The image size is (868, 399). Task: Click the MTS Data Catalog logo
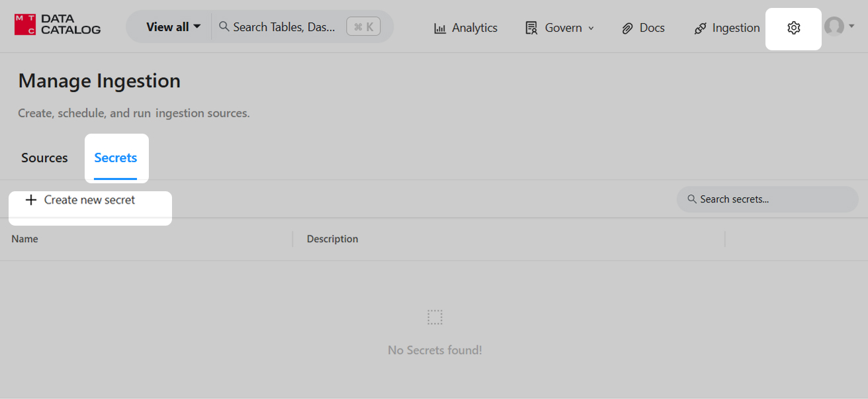[58, 25]
